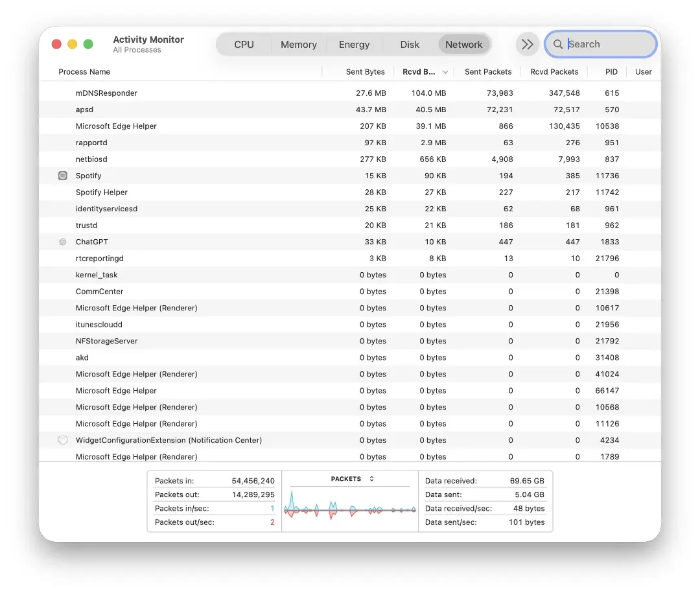The width and height of the screenshot is (700, 593).
Task: Select Edge Helper (Renderer) with PID 41024
Action: point(350,374)
